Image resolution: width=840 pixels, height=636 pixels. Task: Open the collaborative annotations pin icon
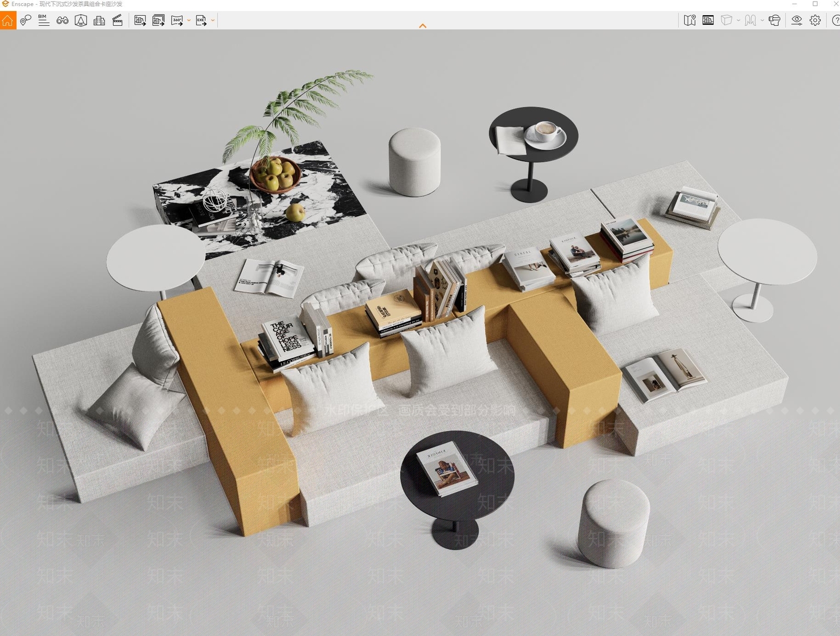pyautogui.click(x=25, y=20)
